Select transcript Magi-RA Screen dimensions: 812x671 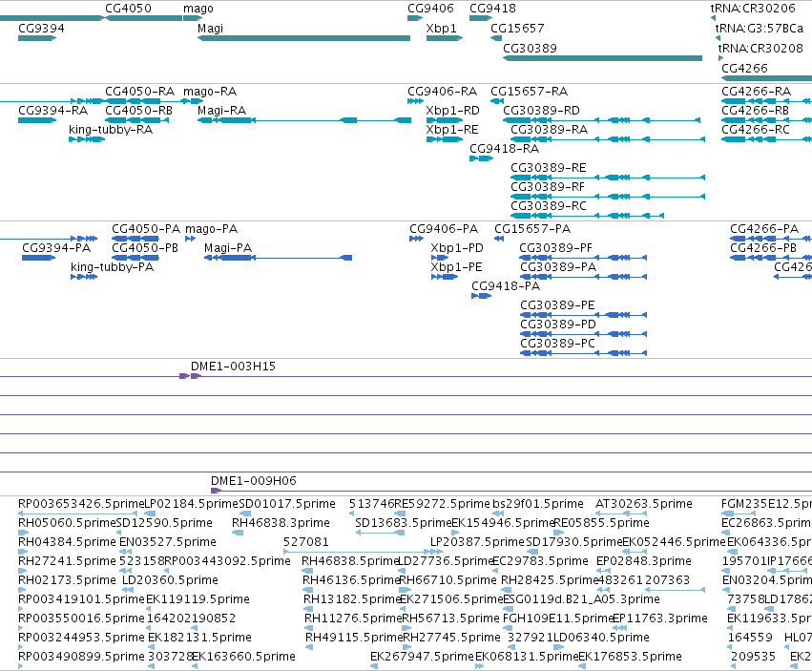(x=304, y=120)
